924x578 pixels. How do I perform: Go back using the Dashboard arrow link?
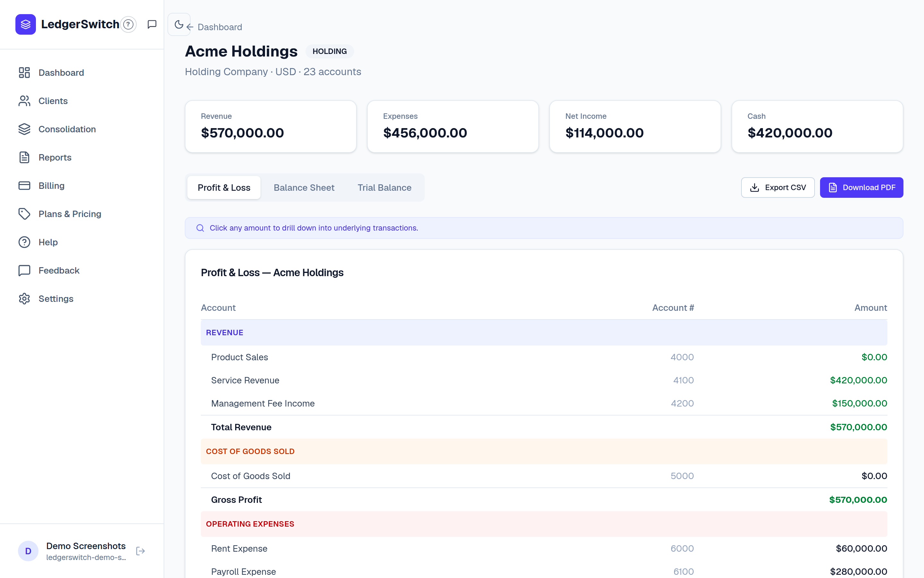214,27
